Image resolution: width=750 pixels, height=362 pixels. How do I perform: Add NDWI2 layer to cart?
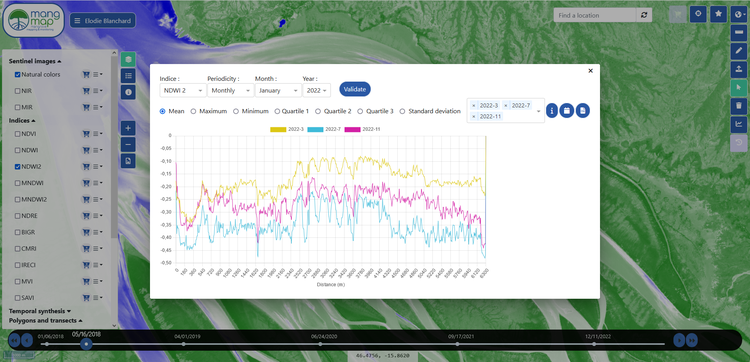[x=86, y=166]
